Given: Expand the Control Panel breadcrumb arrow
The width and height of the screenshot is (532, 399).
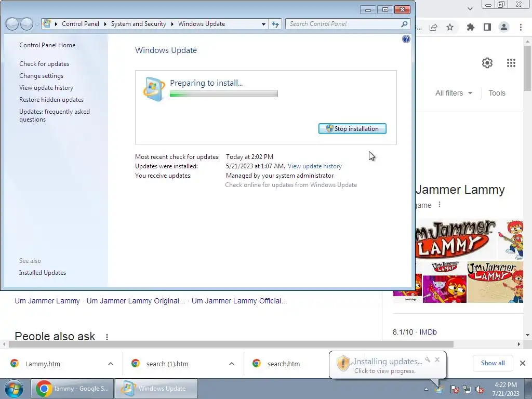Looking at the screenshot, I should point(105,24).
